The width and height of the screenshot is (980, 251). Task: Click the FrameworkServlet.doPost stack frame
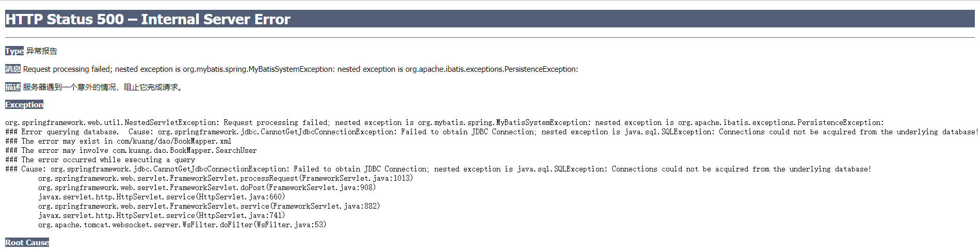(206, 187)
